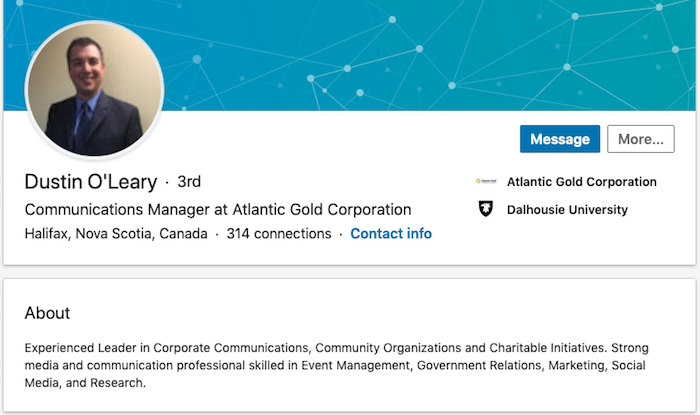Screen dimensions: 700x415
Task: Click the About section heading
Action: [47, 313]
